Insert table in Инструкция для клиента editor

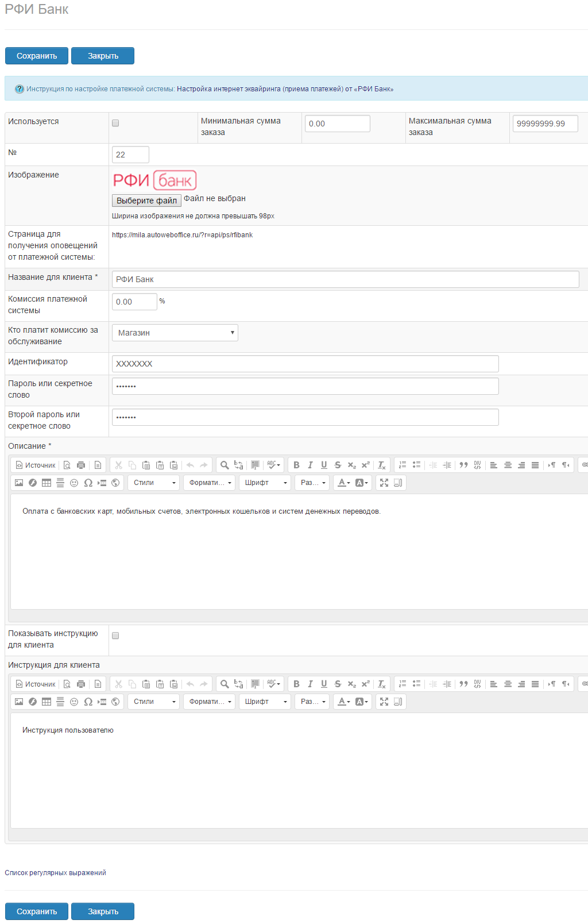tap(47, 702)
